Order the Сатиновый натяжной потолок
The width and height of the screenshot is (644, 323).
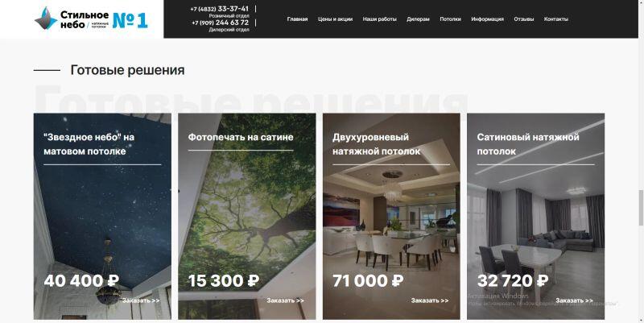pos(575,300)
